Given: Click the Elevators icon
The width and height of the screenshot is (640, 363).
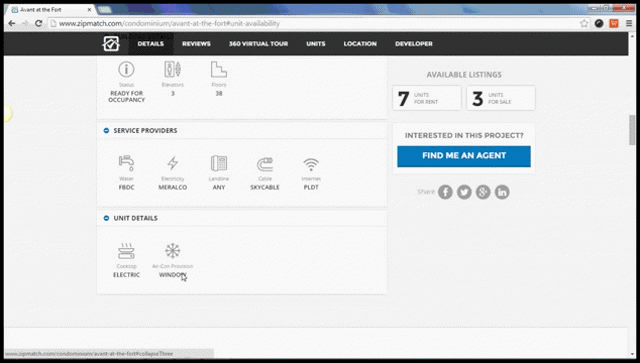Looking at the screenshot, I should tap(173, 69).
